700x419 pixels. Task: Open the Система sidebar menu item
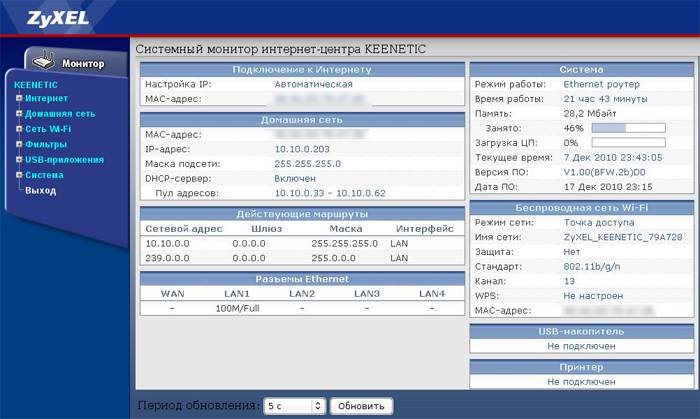44,175
